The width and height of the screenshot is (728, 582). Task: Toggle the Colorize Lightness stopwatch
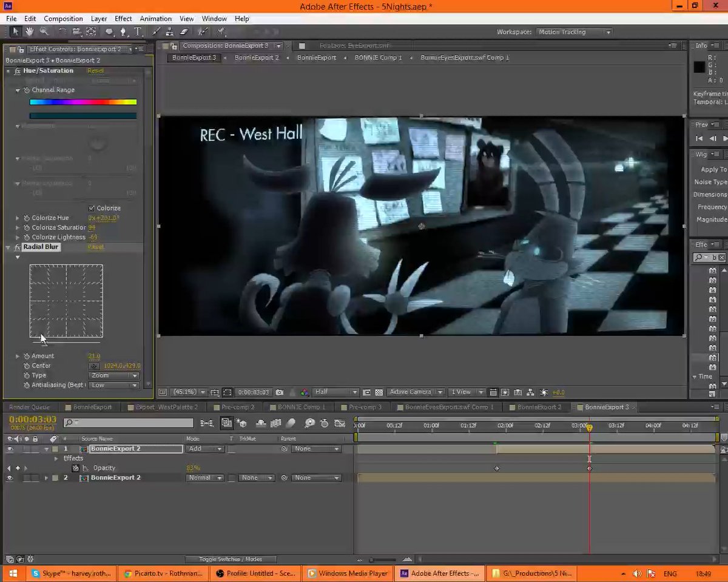pyautogui.click(x=27, y=237)
